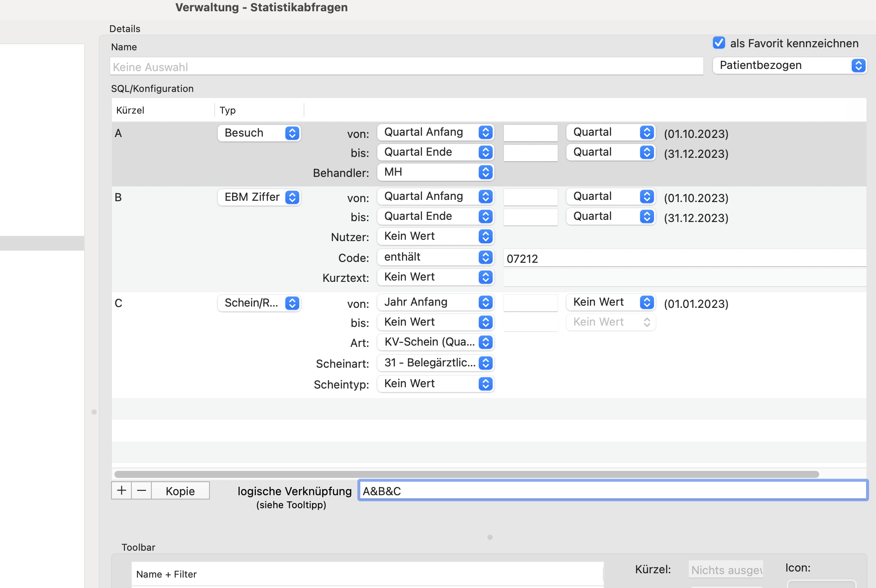The height and width of the screenshot is (588, 876).
Task: Open the EBM Ziffer type dropdown in row B
Action: coord(259,197)
